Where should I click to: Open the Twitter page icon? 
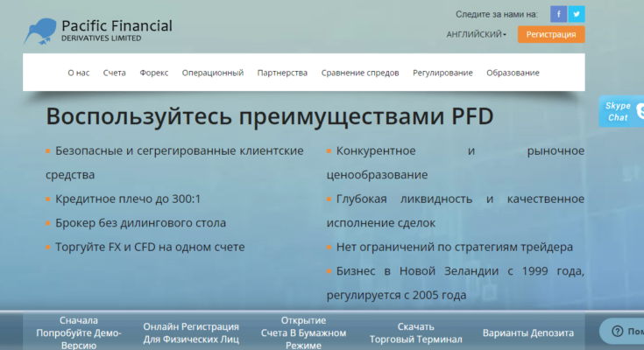pyautogui.click(x=577, y=14)
